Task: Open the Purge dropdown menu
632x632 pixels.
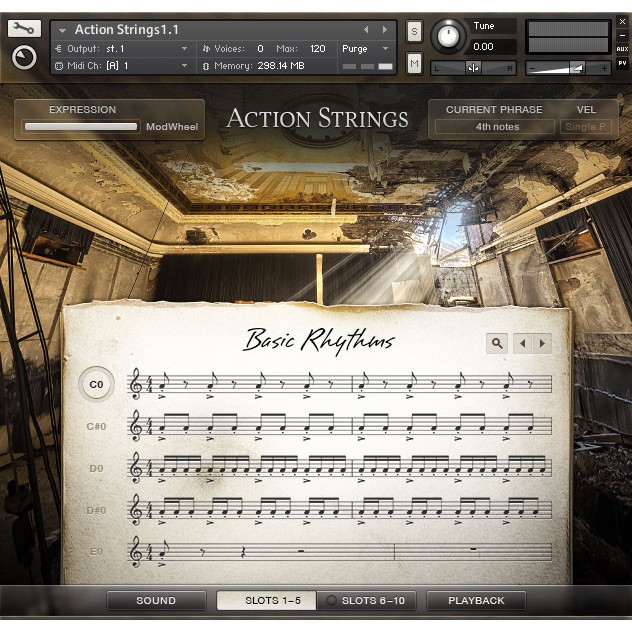Action: (x=365, y=49)
